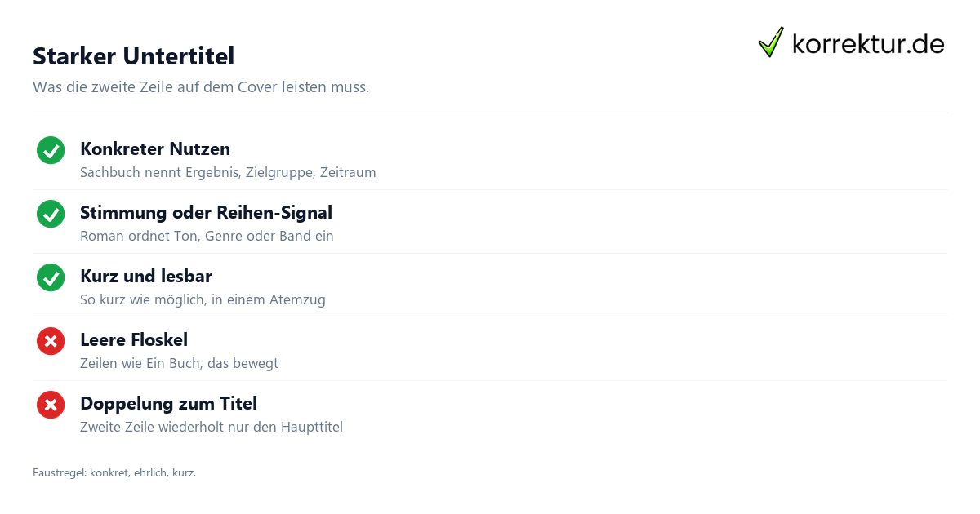Select the Kurz und lesbar heading
Viewport: 980px width, 514px height.
(x=146, y=277)
